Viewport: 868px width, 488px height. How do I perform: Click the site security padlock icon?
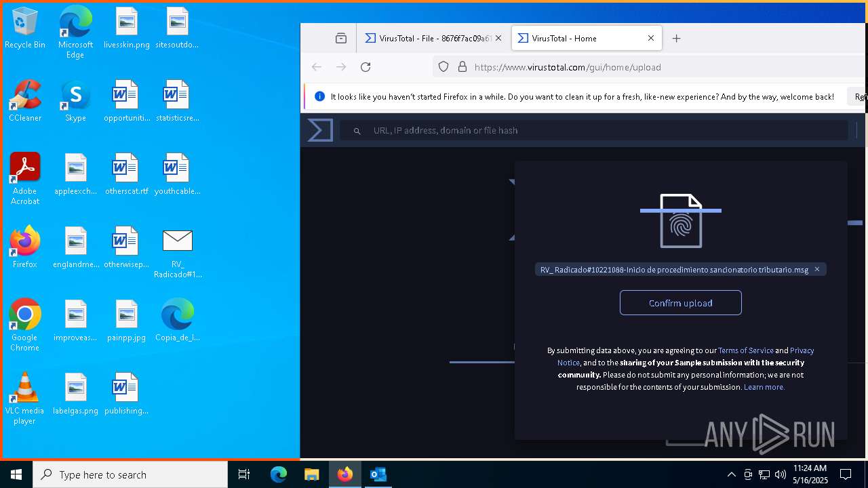point(462,67)
